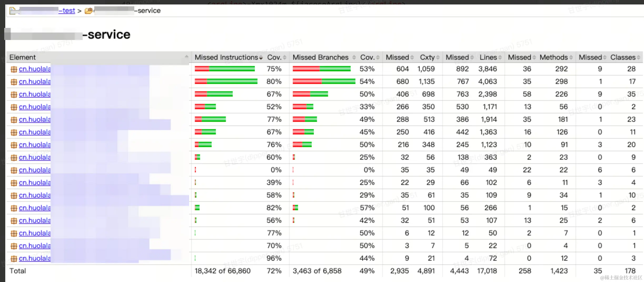Click the total lines value "17,018"

click(487, 271)
